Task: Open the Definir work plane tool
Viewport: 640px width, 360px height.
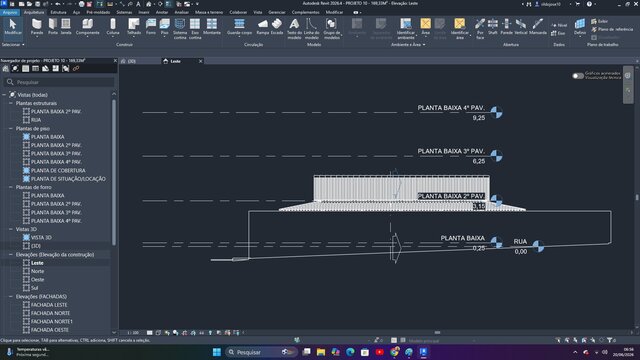Action: pyautogui.click(x=580, y=27)
